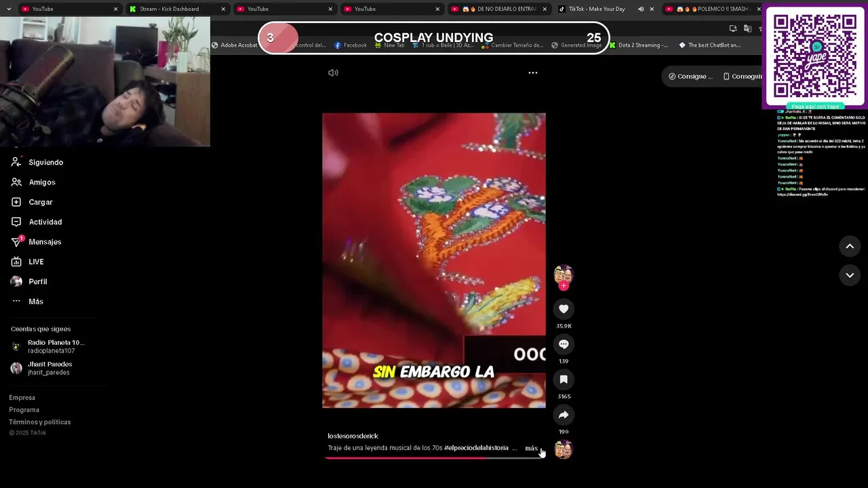This screenshot has height=488, width=868.
Task: Switch to 'POLEMICO !! SMASH' YouTube tab
Action: (712, 9)
